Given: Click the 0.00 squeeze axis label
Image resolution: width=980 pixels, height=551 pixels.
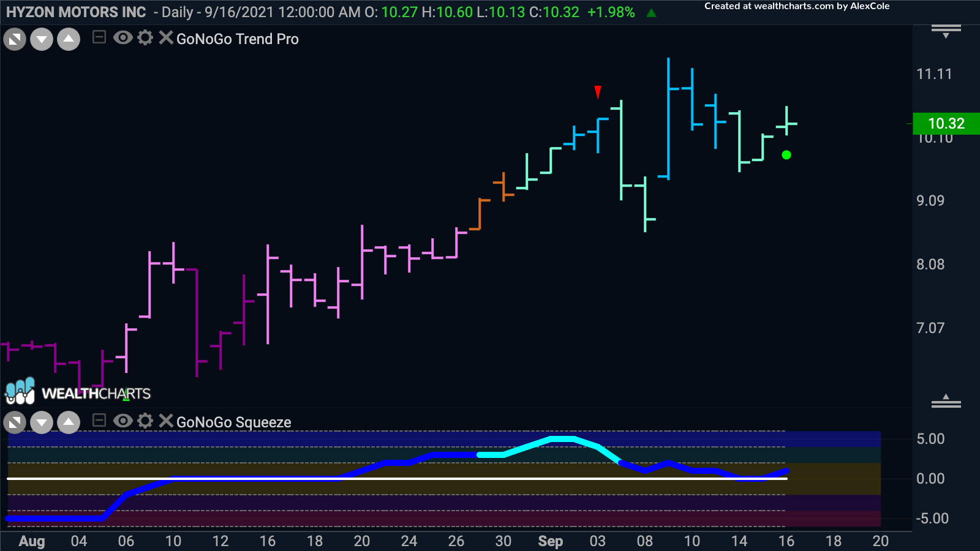Looking at the screenshot, I should pyautogui.click(x=930, y=479).
